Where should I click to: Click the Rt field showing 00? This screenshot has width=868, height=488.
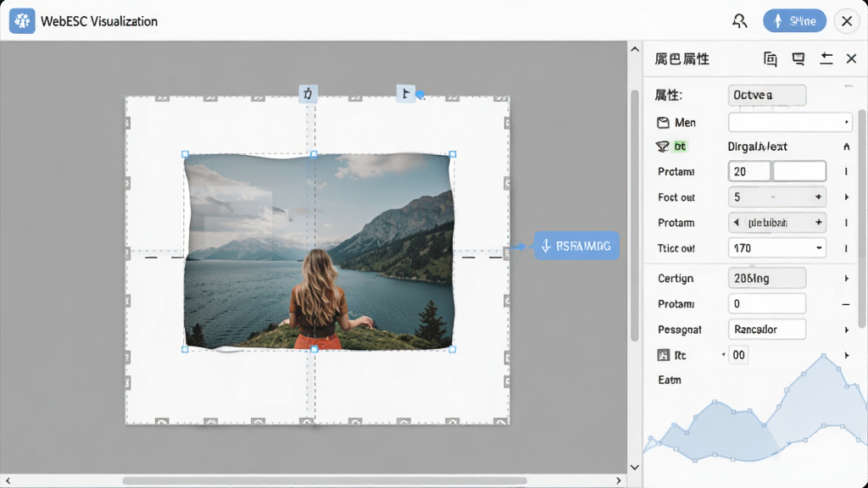coord(738,355)
